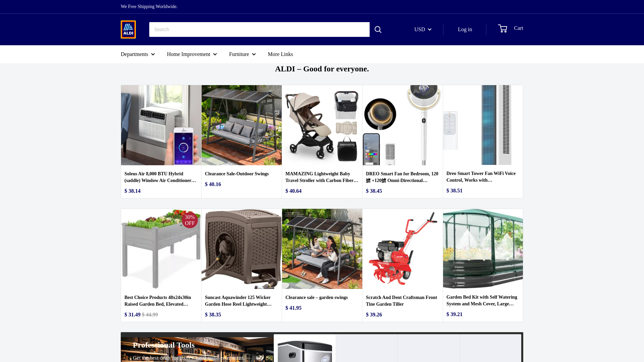Open the ice maker product thumbnail
This screenshot has height=362, width=644.
[x=305, y=349]
